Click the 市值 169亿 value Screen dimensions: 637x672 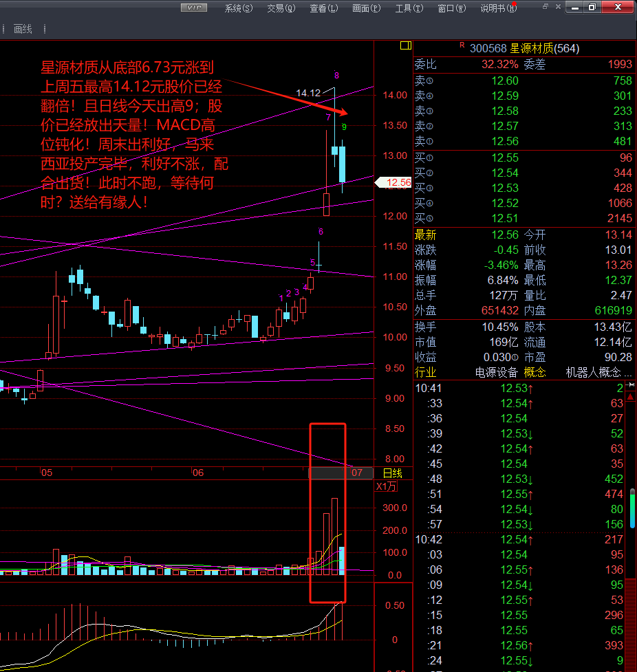pyautogui.click(x=504, y=342)
